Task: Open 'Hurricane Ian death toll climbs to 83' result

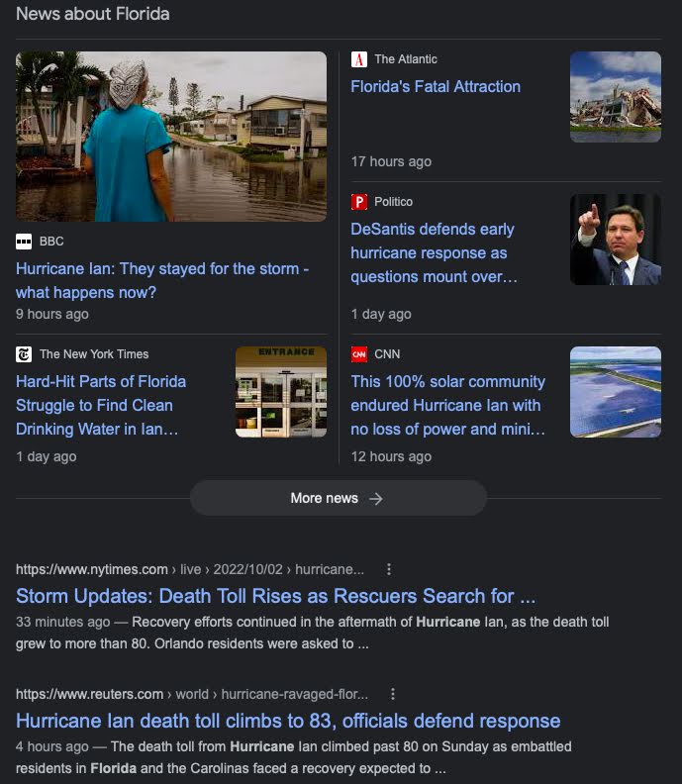Action: point(288,721)
